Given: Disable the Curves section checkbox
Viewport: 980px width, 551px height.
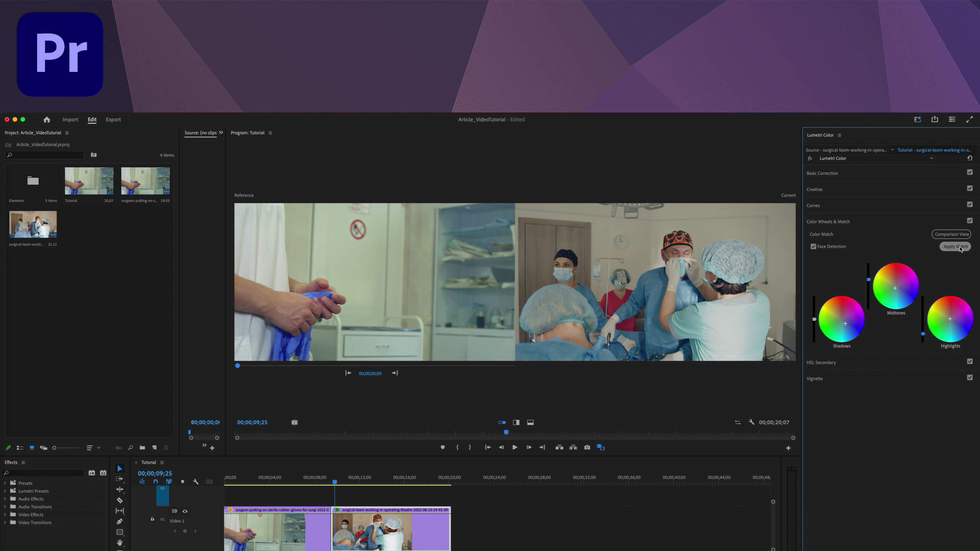Looking at the screenshot, I should [970, 204].
